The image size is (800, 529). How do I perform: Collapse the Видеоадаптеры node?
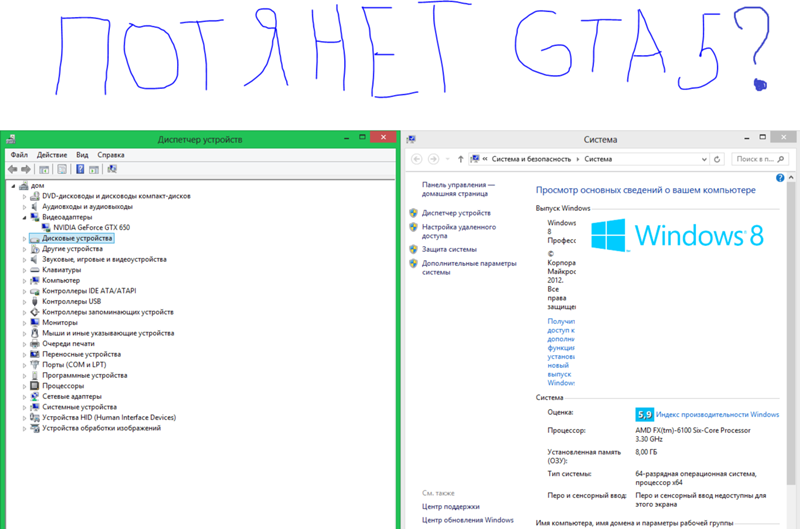(24, 217)
